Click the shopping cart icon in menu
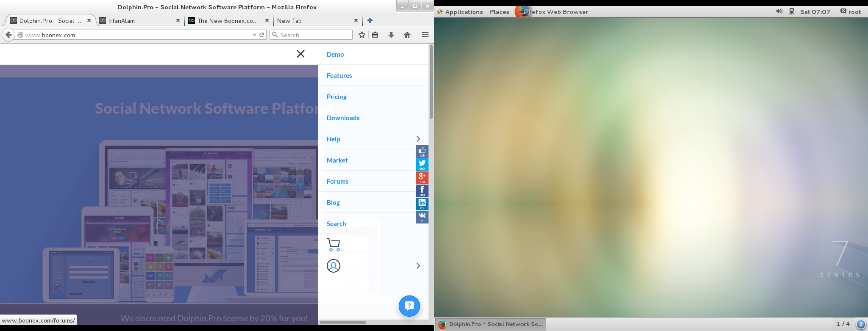Screen dimensions: 868x331 tap(334, 245)
